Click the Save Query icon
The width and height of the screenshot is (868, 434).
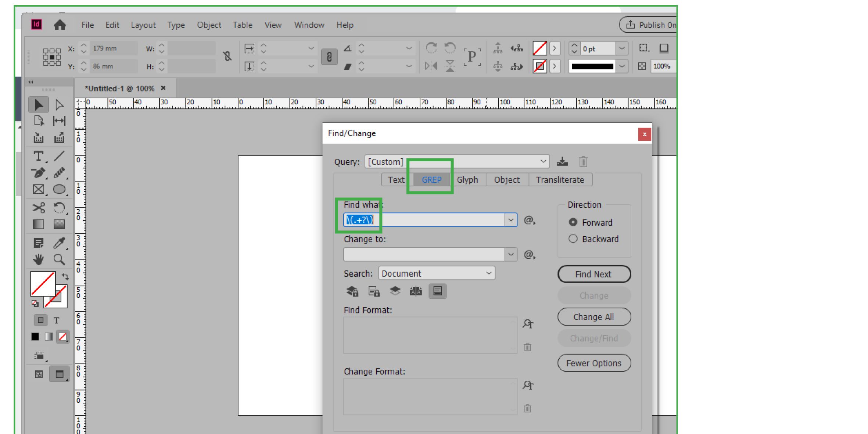coord(562,162)
